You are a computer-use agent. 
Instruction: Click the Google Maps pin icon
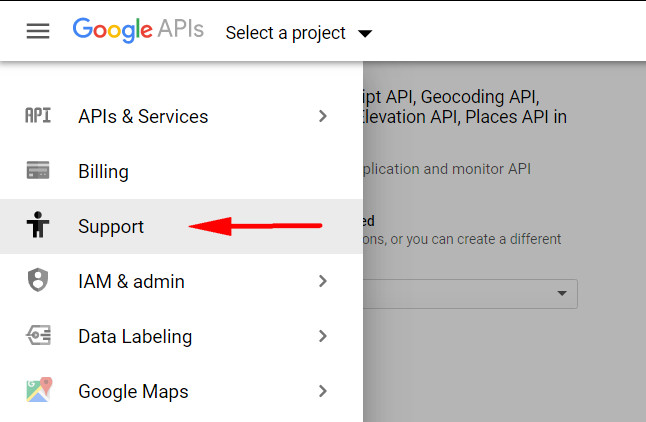39,389
